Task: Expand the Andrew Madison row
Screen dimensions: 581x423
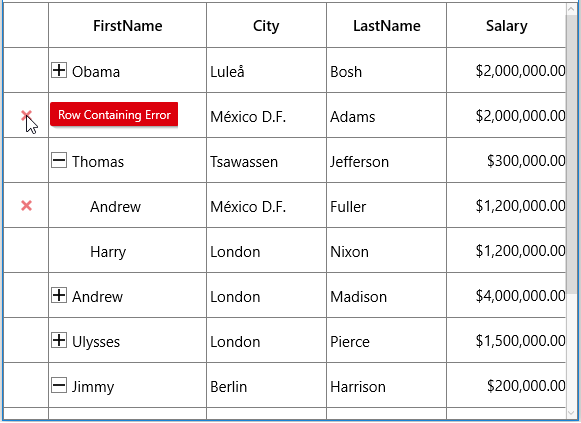Action: (59, 295)
